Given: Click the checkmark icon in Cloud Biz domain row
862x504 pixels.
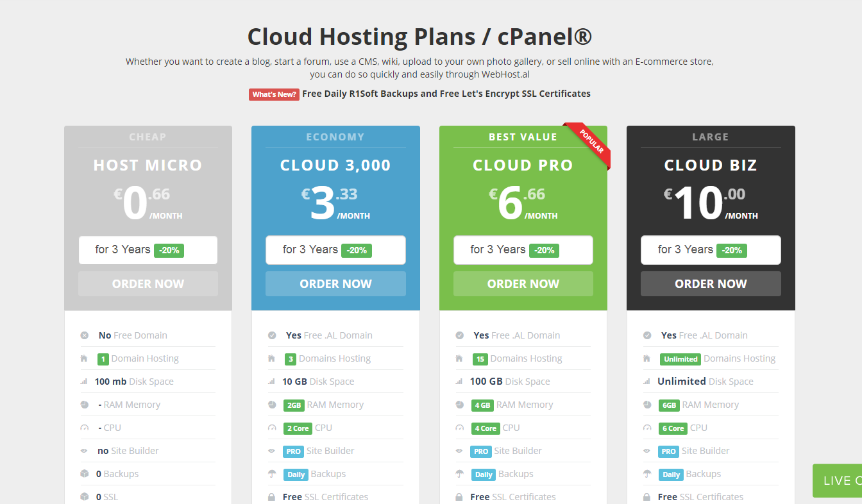Looking at the screenshot, I should [647, 335].
